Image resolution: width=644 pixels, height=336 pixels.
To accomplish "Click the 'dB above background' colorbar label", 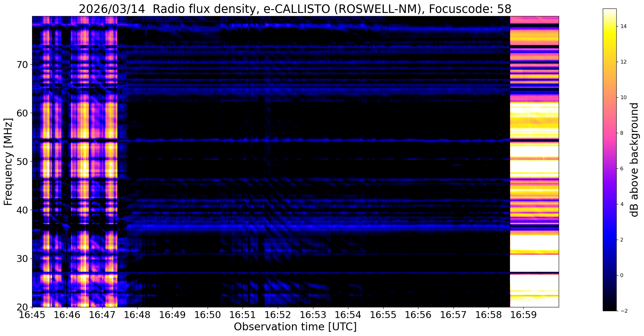I will coord(635,160).
